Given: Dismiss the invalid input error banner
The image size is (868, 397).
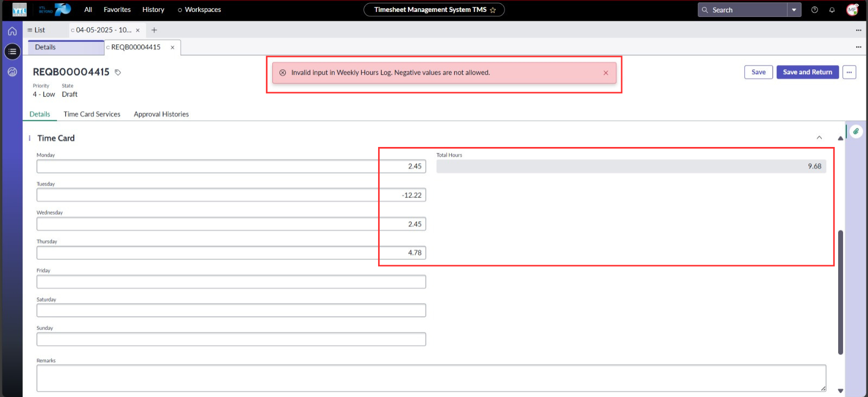Looking at the screenshot, I should [x=605, y=73].
